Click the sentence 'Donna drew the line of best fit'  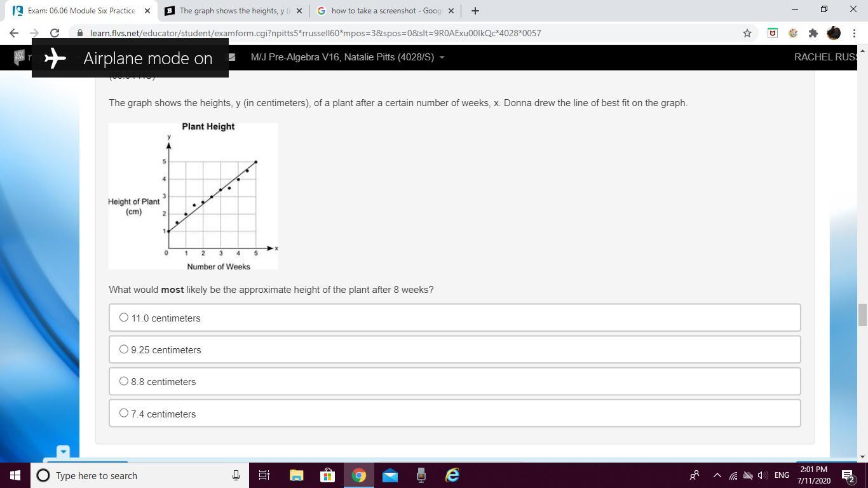595,103
